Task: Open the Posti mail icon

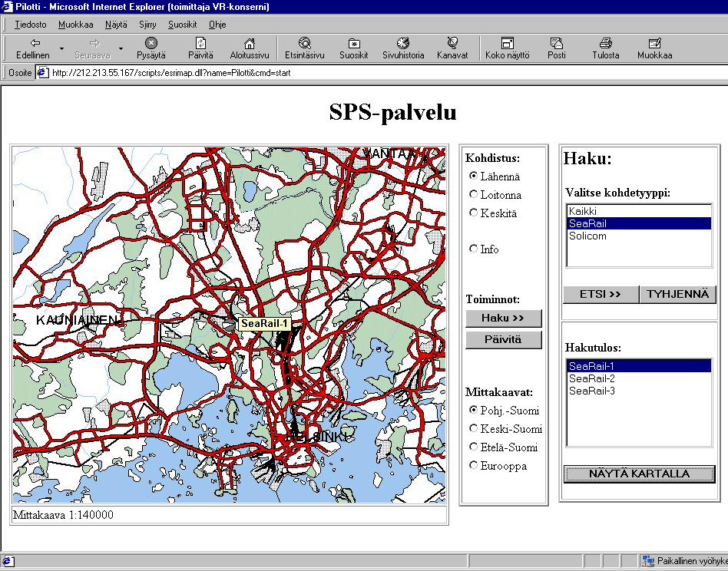Action: click(x=556, y=43)
